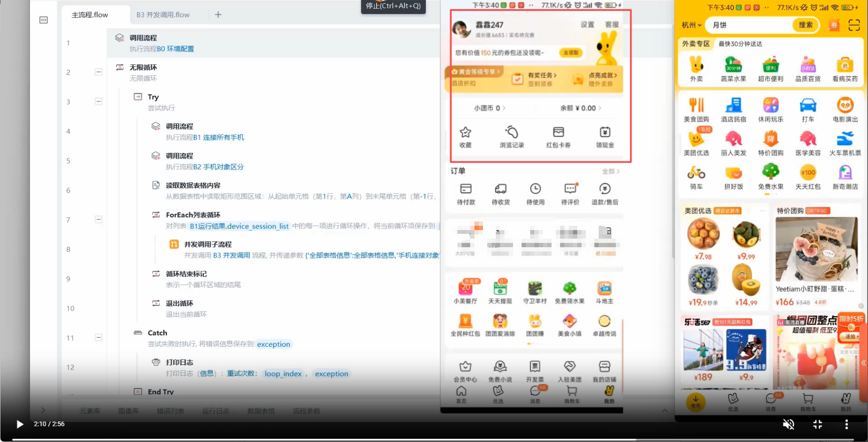The width and height of the screenshot is (868, 442).
Task: Collapse the Catch block
Action: (x=99, y=338)
